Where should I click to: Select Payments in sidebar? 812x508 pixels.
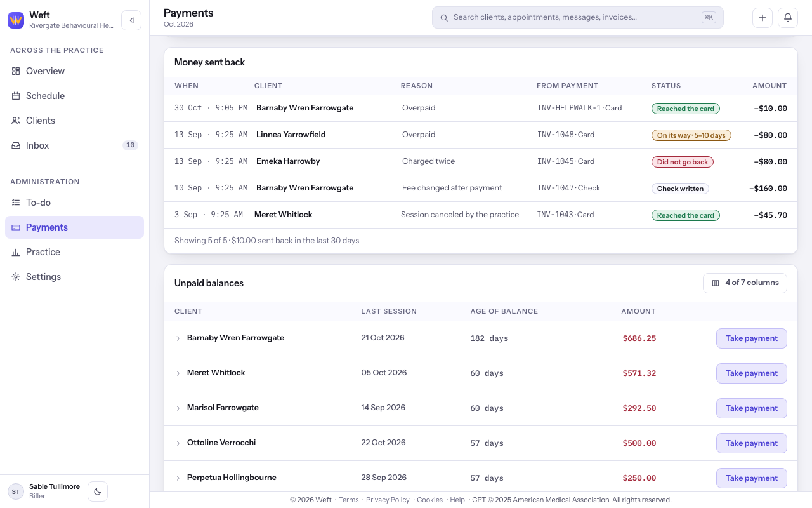click(74, 227)
